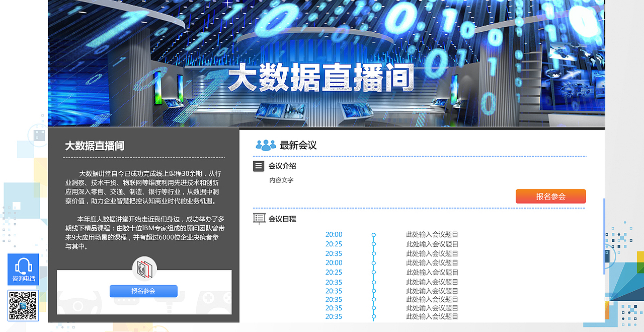This screenshot has width=644, height=332.
Task: Click the 咨询电话 blue tab on left edge
Action: point(23,270)
